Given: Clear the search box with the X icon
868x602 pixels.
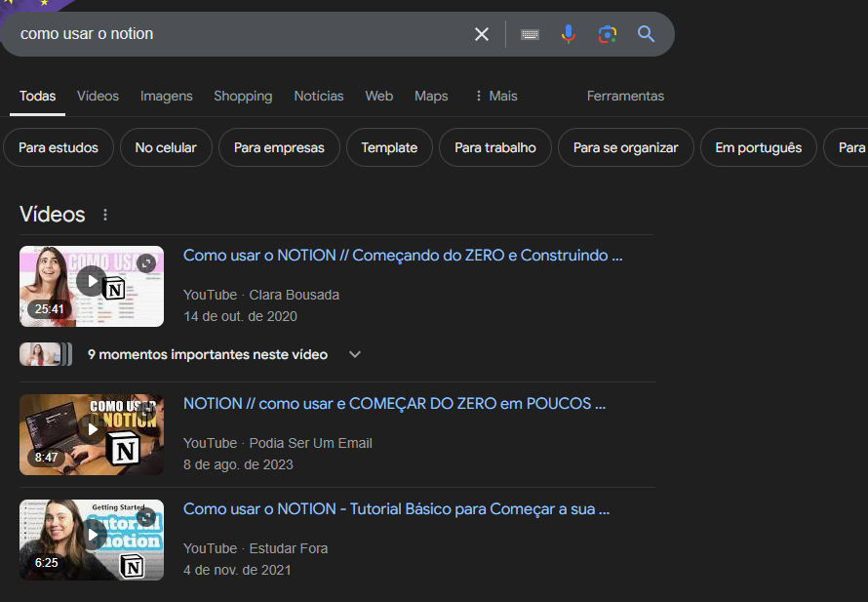Looking at the screenshot, I should click(482, 34).
